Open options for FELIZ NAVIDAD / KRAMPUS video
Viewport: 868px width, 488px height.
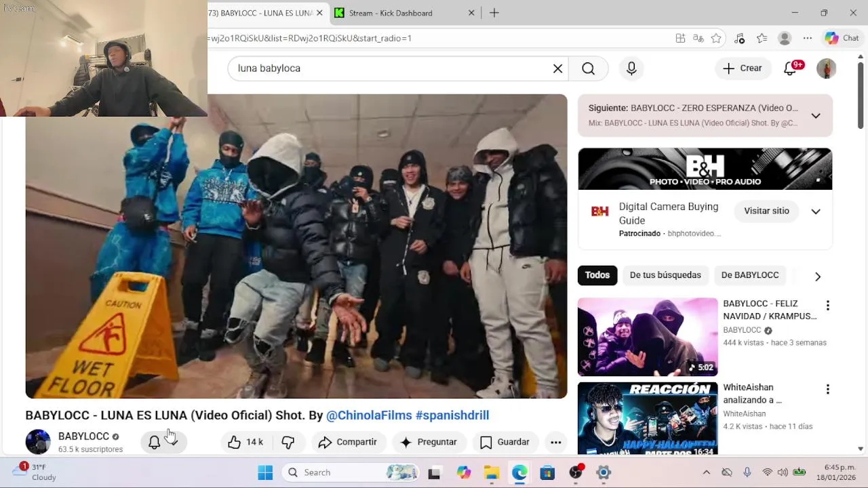tap(827, 306)
